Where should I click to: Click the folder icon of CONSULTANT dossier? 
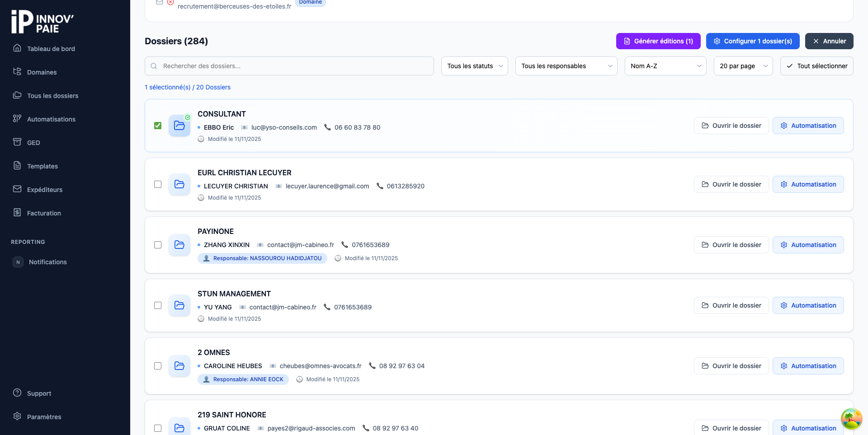tap(179, 126)
